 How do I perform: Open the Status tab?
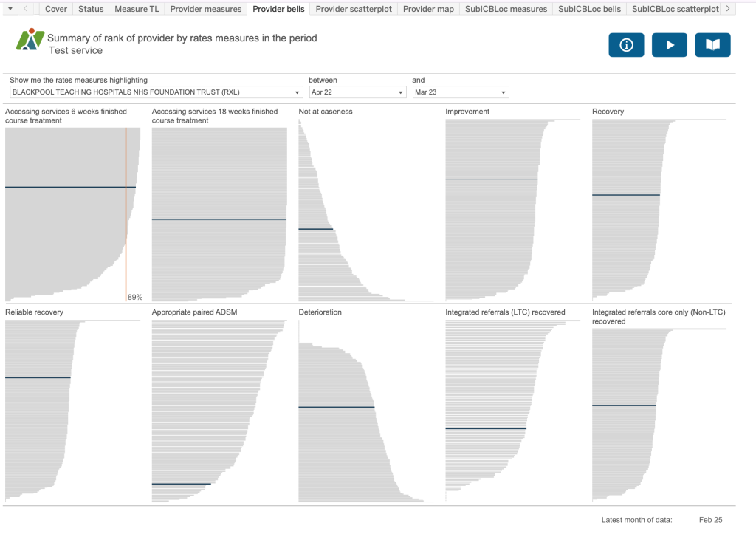point(91,9)
